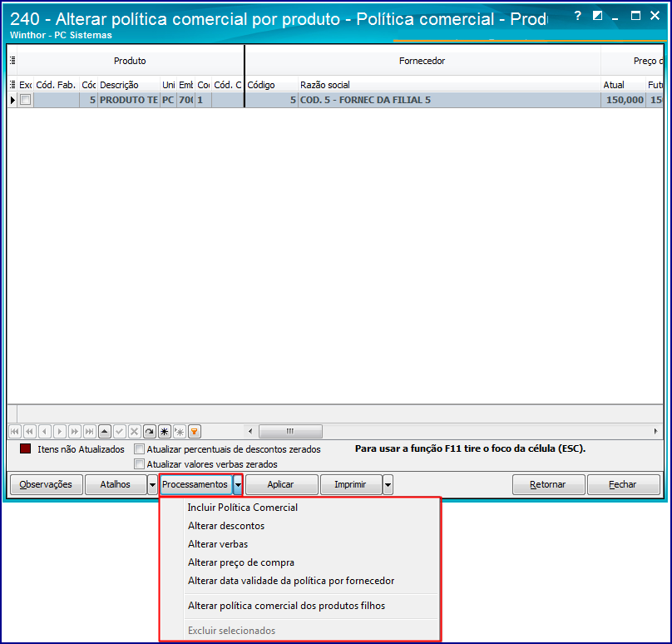Click the checkmark post-edit navigator button
The width and height of the screenshot is (672, 644).
click(120, 431)
